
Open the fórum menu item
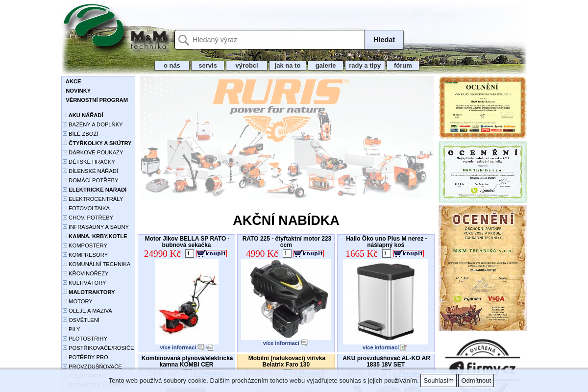click(403, 66)
